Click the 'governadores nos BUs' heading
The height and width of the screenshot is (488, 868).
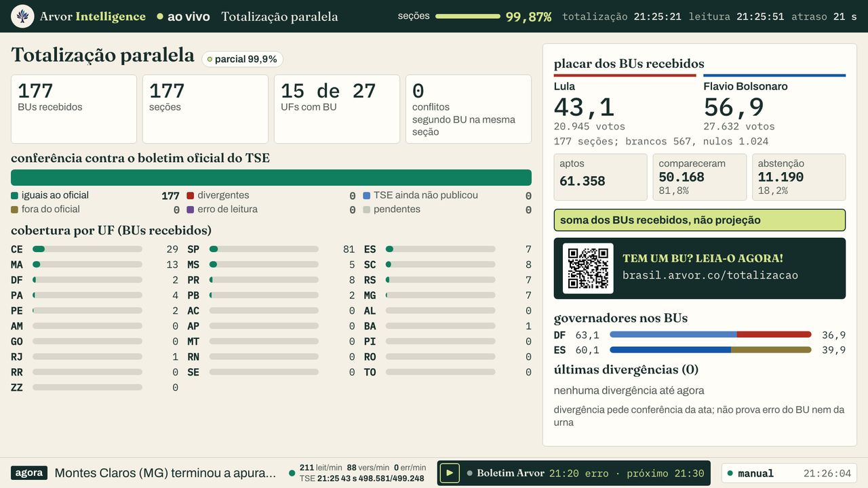point(620,318)
